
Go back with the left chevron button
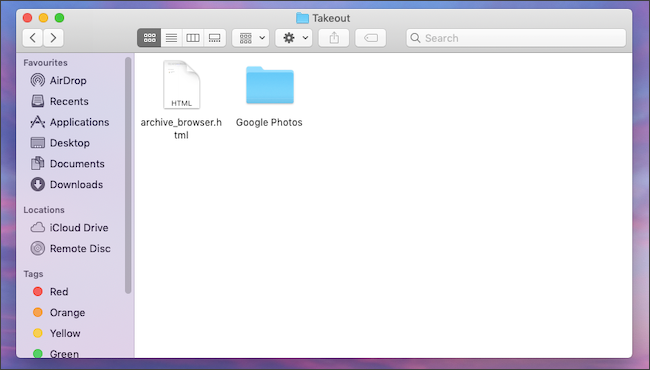(33, 38)
